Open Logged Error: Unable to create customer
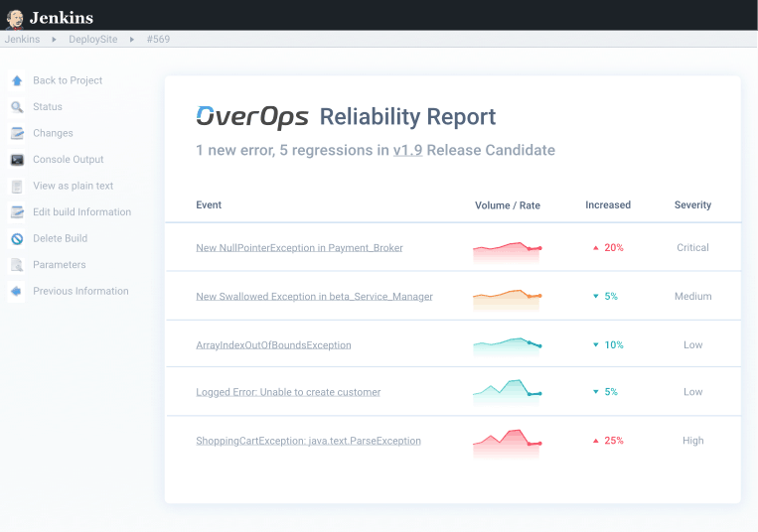Screen dimensions: 758x532 tap(288, 392)
